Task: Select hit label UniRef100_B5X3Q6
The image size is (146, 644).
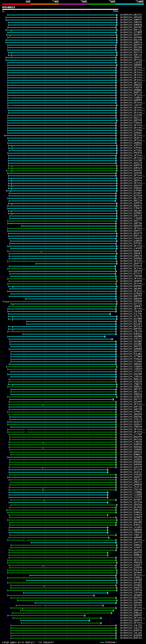Action: pos(131,47)
